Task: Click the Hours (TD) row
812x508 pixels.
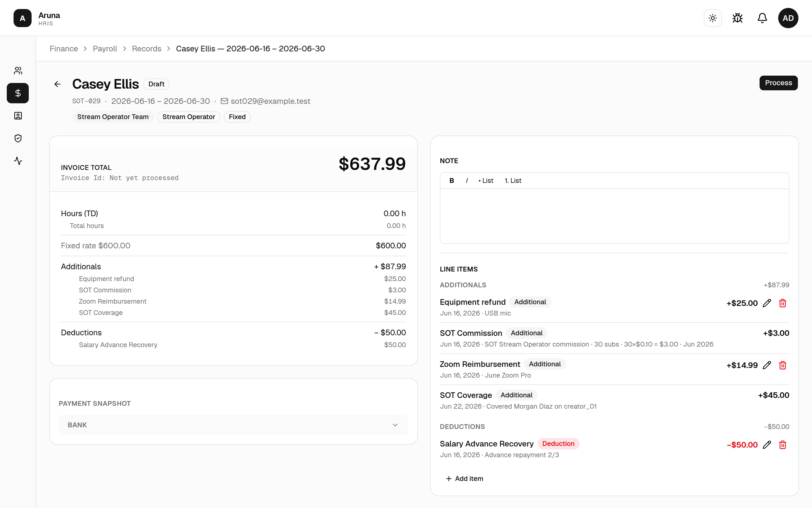Action: click(233, 214)
